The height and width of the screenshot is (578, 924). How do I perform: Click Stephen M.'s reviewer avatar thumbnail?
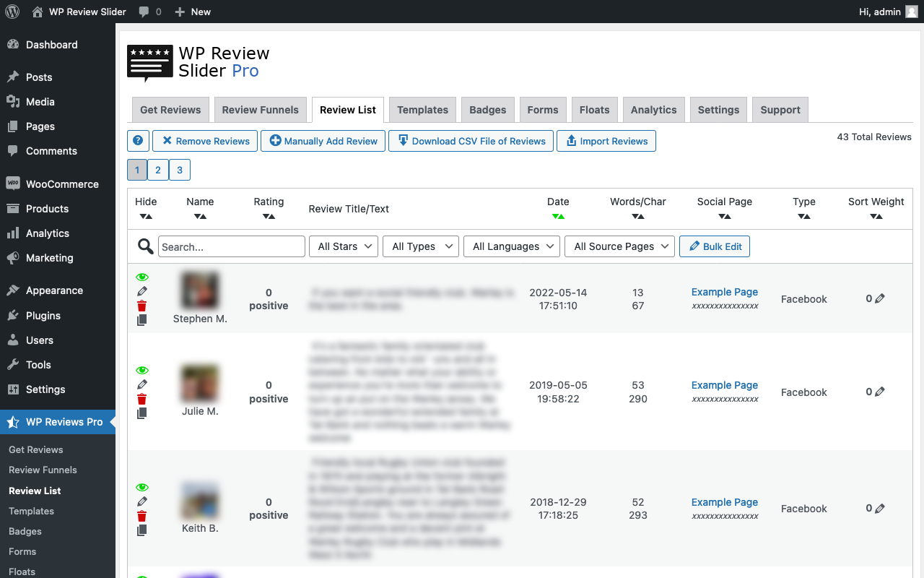200,290
